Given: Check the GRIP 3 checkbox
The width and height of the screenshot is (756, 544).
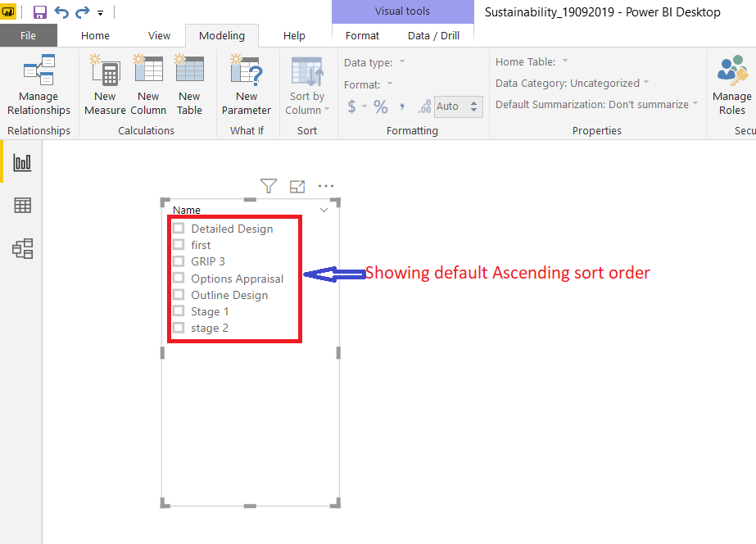Looking at the screenshot, I should coord(179,261).
